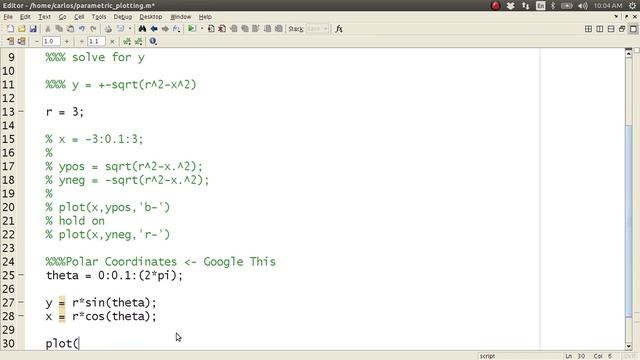
Task: Click the 1.0 increment value field
Action: point(51,41)
